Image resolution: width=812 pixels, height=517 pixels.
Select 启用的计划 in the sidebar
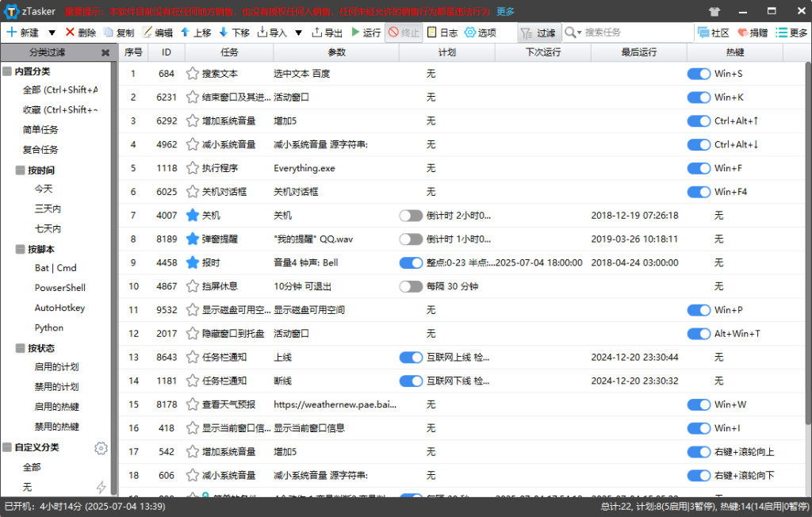[56, 367]
